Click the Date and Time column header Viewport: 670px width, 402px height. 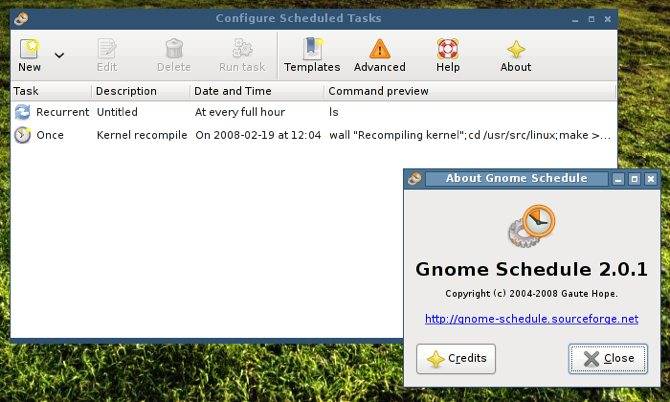256,91
